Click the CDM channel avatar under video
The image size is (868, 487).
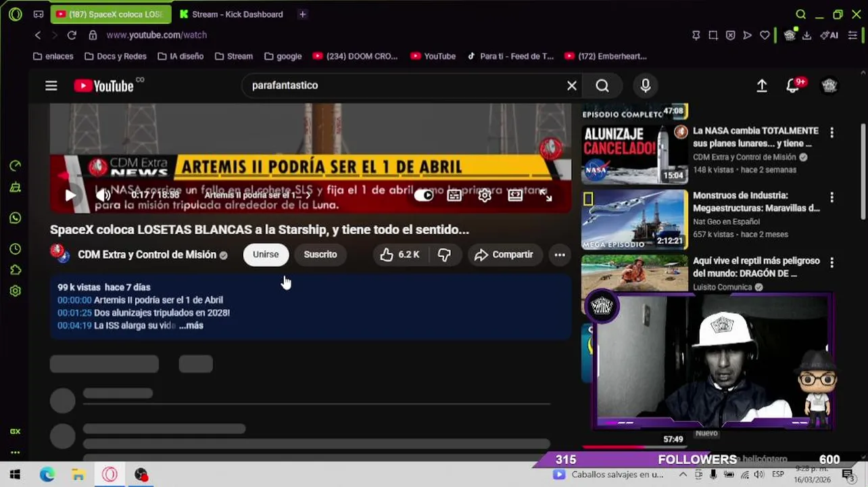coord(60,254)
